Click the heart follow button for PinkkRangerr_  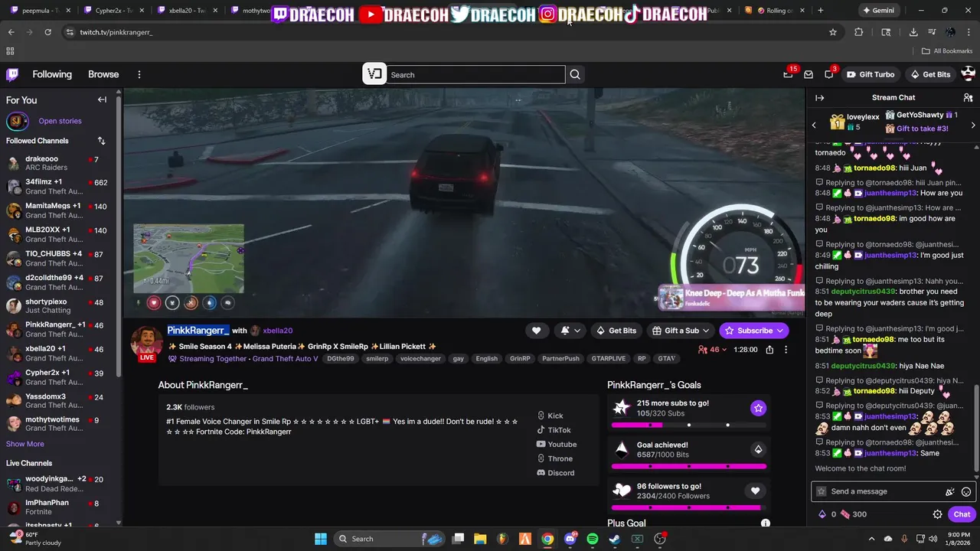click(536, 331)
